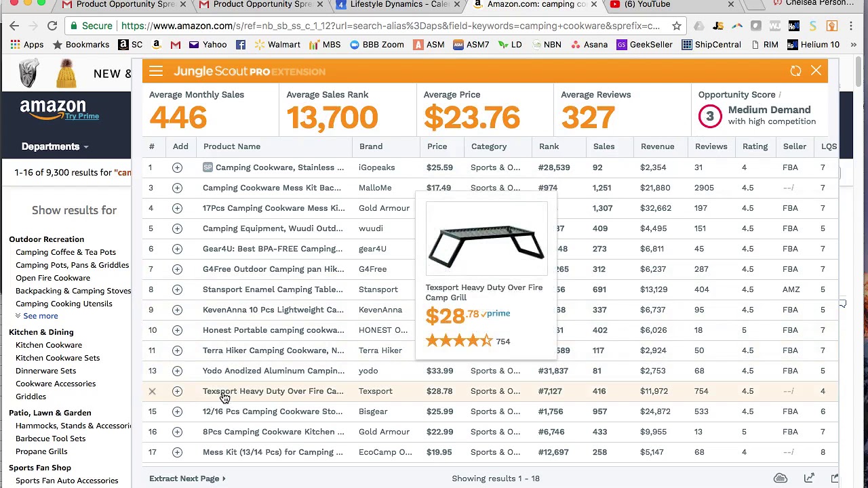
Task: Add wuudi Camping Equipment row to tracker
Action: click(x=177, y=228)
